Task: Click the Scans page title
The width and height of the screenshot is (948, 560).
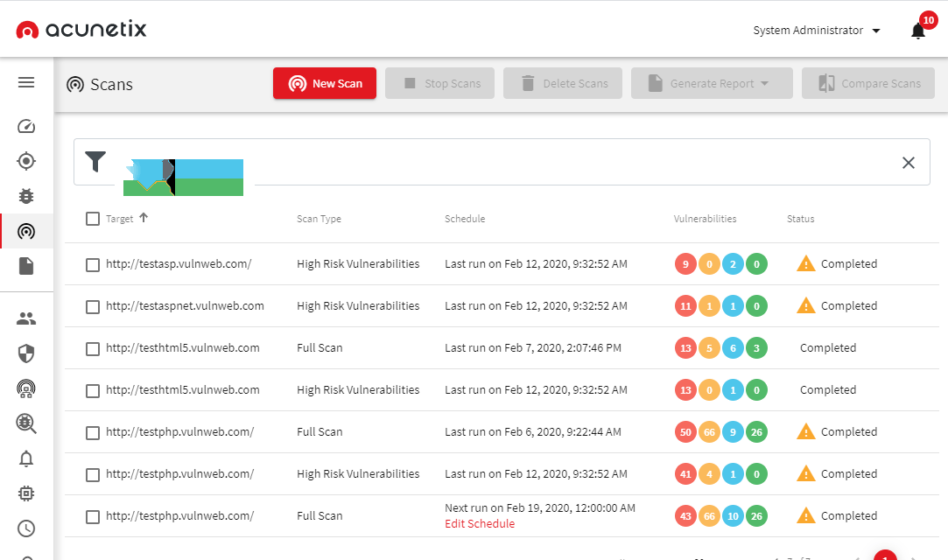Action: pyautogui.click(x=111, y=85)
